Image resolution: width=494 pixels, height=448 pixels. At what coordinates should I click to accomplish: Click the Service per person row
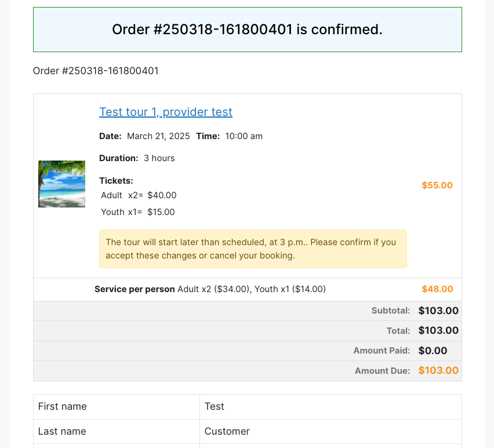tap(248, 289)
